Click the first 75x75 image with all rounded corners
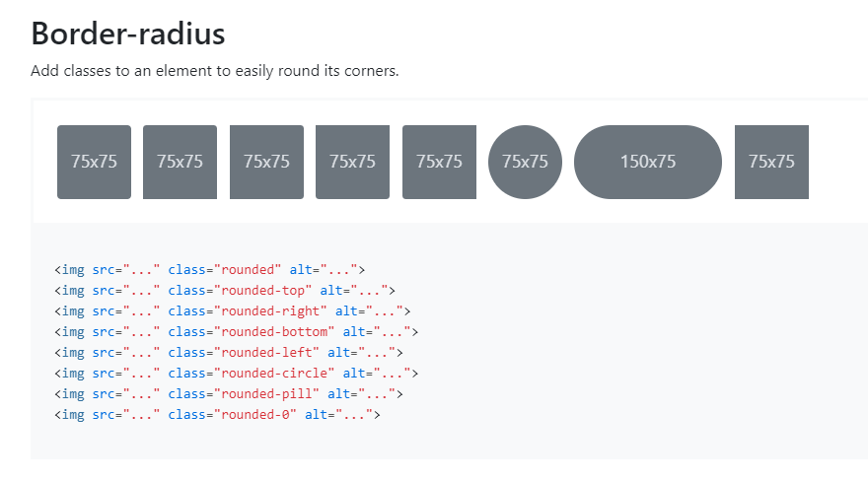The image size is (868, 481). click(94, 162)
